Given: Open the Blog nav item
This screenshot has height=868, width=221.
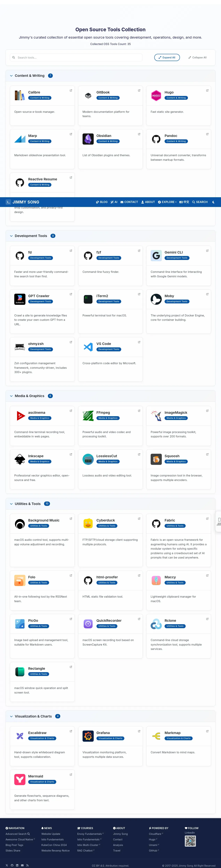Looking at the screenshot, I should coord(102,202).
